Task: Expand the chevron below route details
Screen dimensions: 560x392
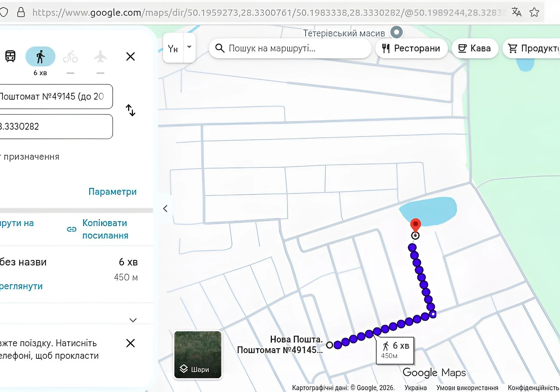Action: pyautogui.click(x=133, y=320)
